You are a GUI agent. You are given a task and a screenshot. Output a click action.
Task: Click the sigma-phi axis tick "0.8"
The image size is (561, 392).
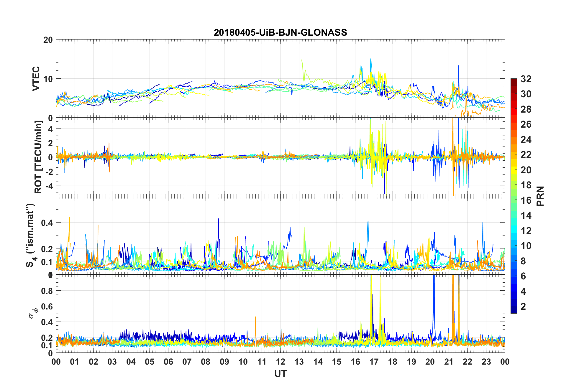click(47, 291)
